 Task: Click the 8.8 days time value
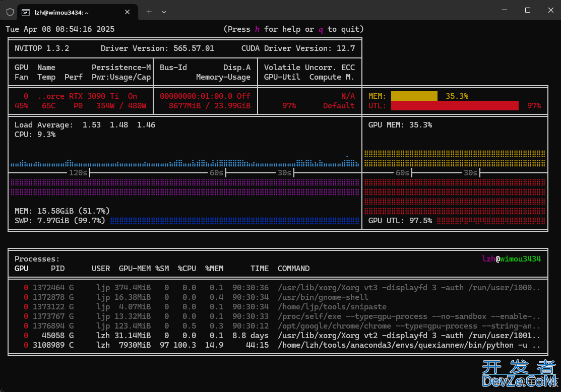point(251,336)
